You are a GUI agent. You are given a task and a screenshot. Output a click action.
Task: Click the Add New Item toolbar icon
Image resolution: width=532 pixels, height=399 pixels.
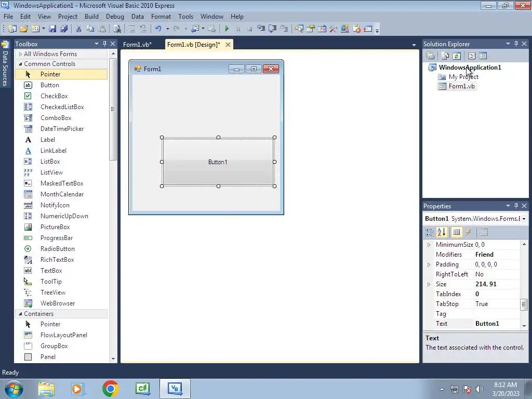pyautogui.click(x=35, y=29)
